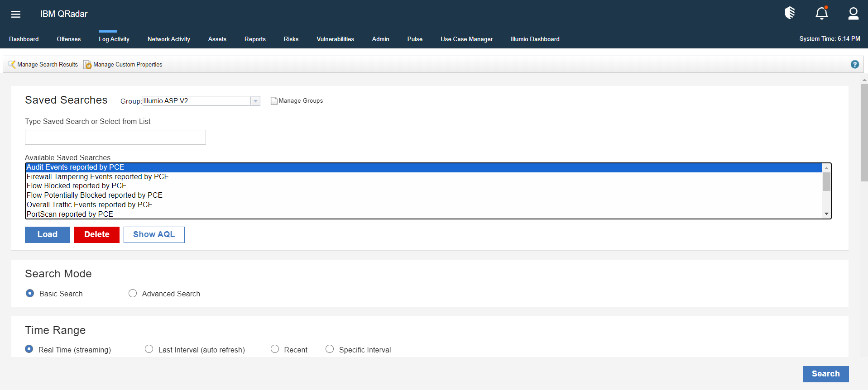Choose the Recent time range option
This screenshot has height=390, width=868.
275,349
